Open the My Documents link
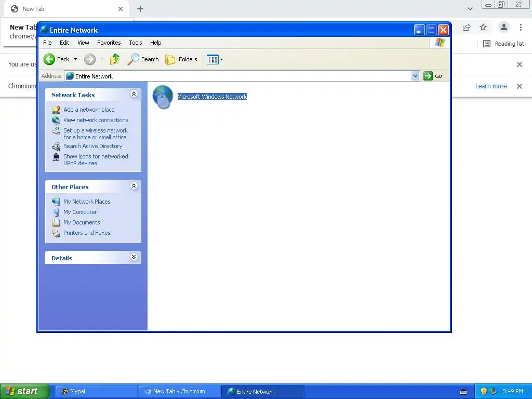532x399 pixels. click(x=82, y=222)
